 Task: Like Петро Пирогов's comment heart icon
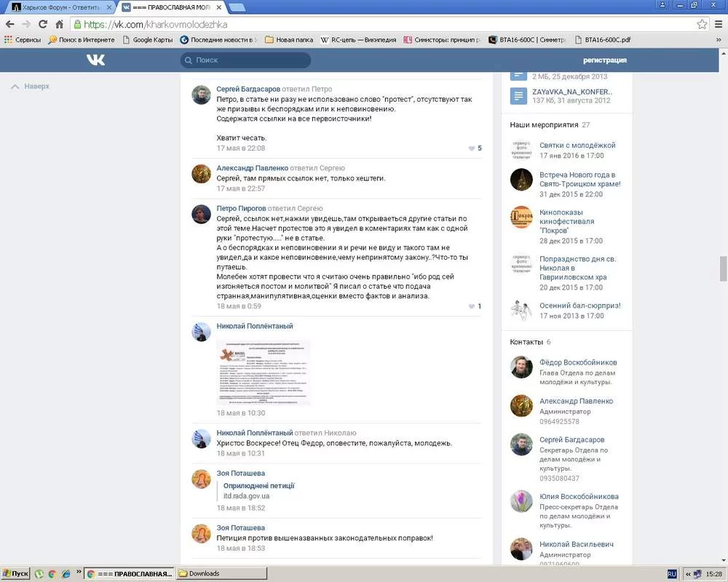pos(472,306)
